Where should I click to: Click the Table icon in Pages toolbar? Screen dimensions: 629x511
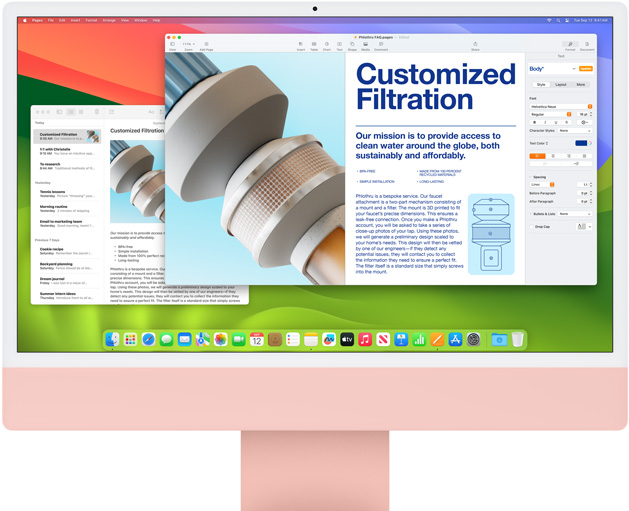coord(314,45)
